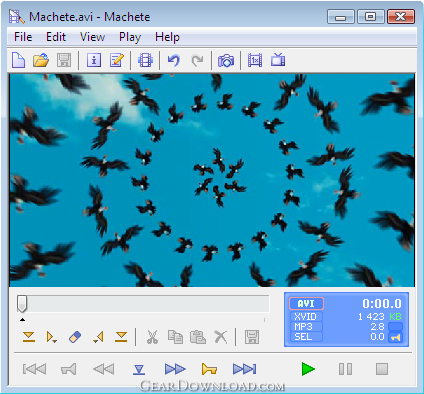The image size is (424, 394).
Task: Start playback with green play button
Action: (x=308, y=369)
